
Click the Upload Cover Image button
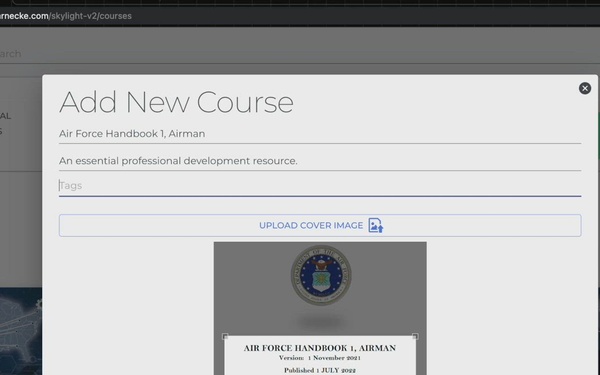tap(320, 225)
